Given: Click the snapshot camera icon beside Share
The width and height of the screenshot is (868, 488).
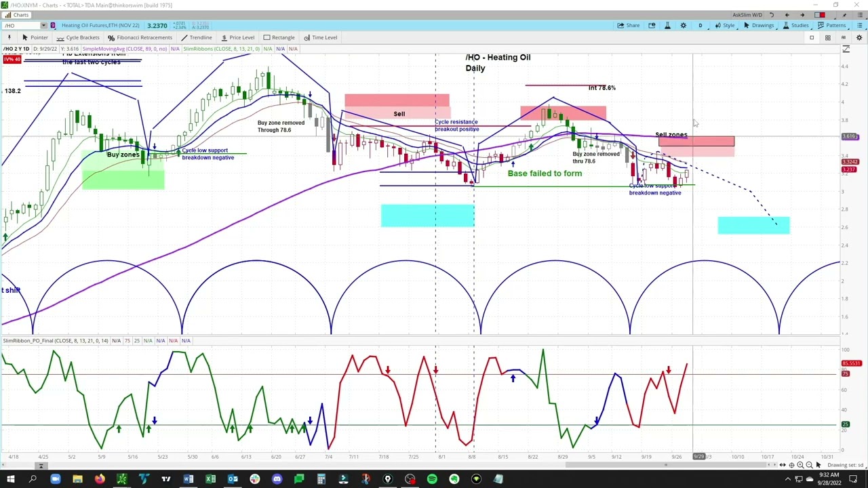Looking at the screenshot, I should pyautogui.click(x=652, y=26).
